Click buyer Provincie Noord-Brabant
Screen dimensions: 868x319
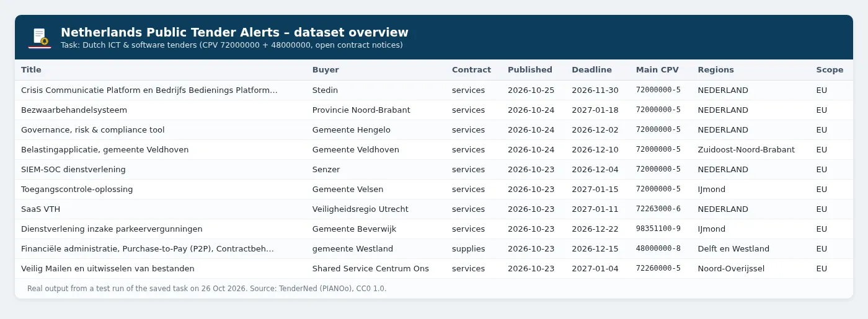click(361, 110)
